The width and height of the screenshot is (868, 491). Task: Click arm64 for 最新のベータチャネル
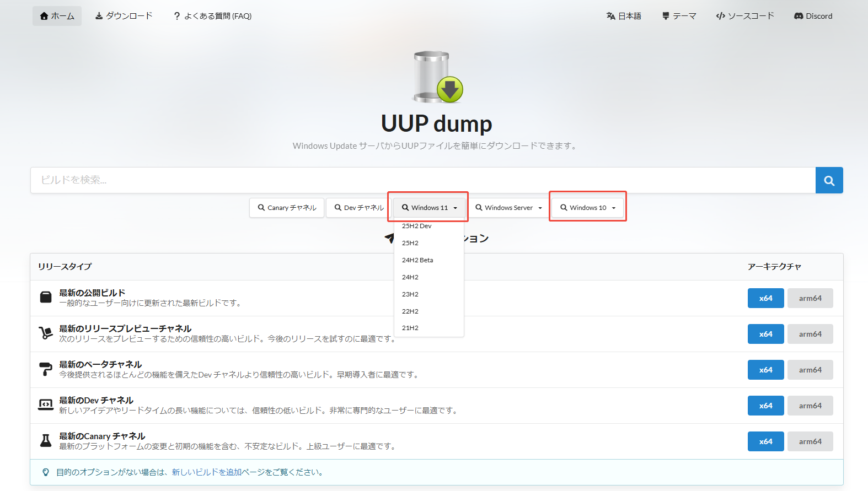tap(810, 370)
